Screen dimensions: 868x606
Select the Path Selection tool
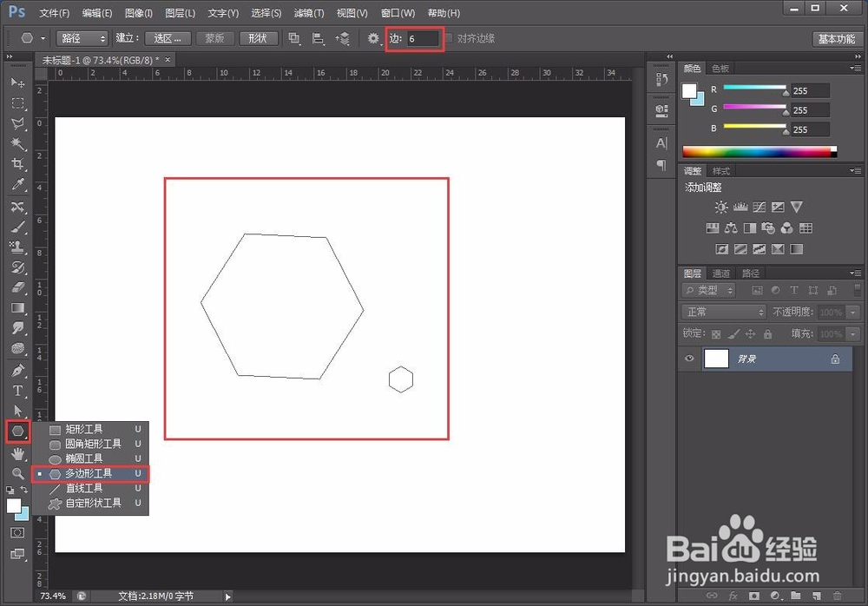tap(17, 411)
